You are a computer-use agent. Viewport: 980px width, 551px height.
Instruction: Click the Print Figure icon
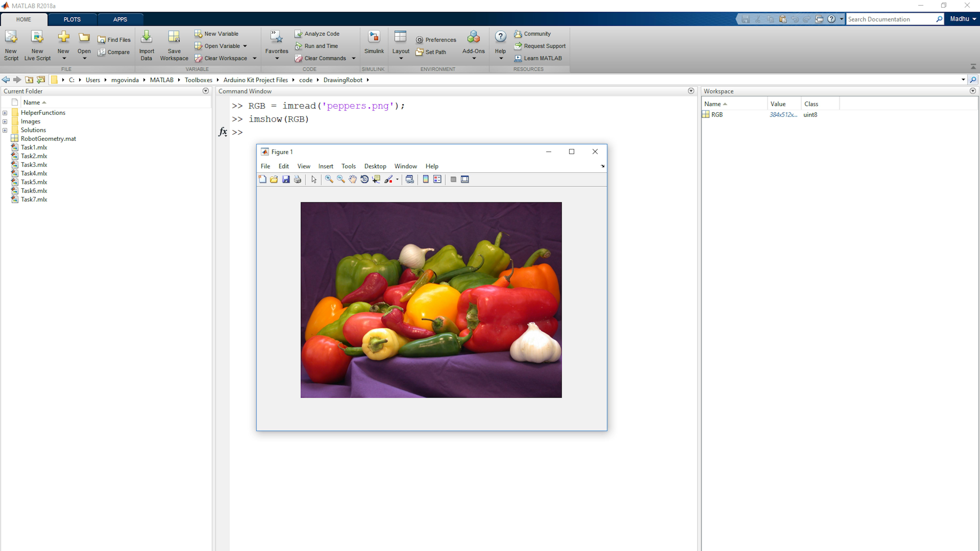pos(297,179)
